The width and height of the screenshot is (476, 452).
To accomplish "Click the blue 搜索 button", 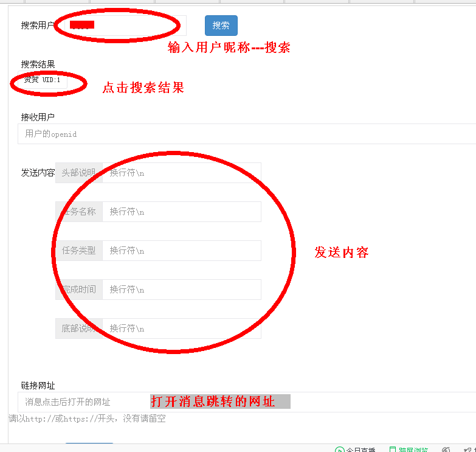I will coord(221,26).
